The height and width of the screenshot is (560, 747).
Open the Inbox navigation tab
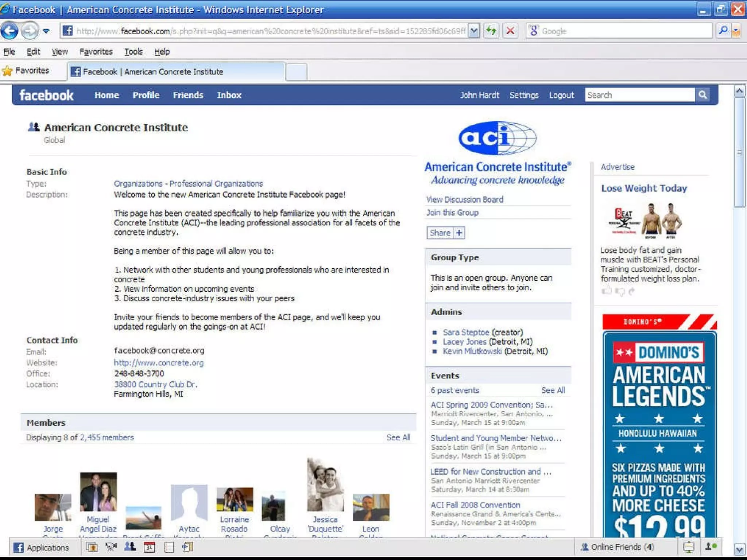click(229, 95)
